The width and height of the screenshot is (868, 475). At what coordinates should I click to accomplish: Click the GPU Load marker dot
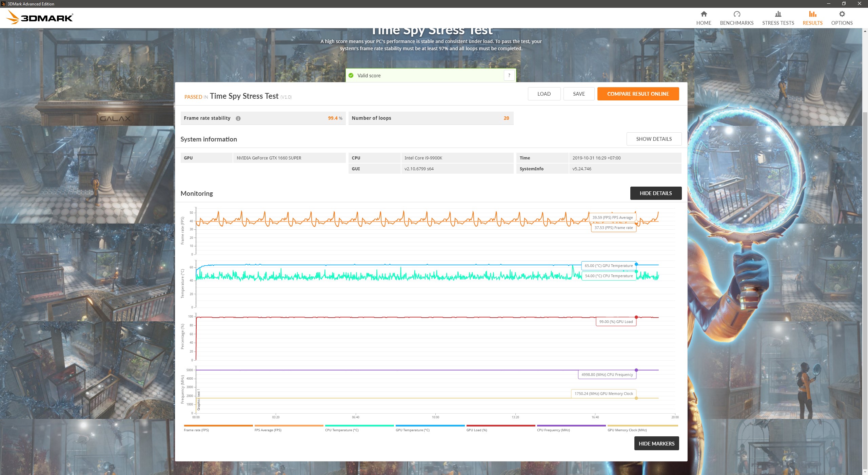point(636,317)
